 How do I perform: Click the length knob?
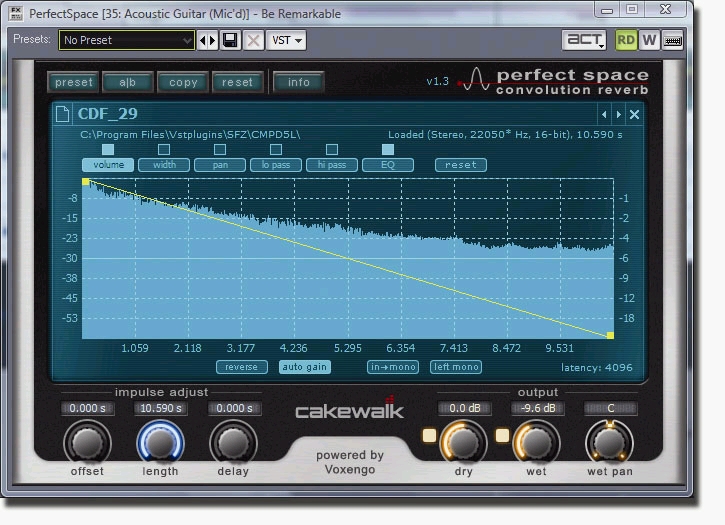[x=160, y=442]
